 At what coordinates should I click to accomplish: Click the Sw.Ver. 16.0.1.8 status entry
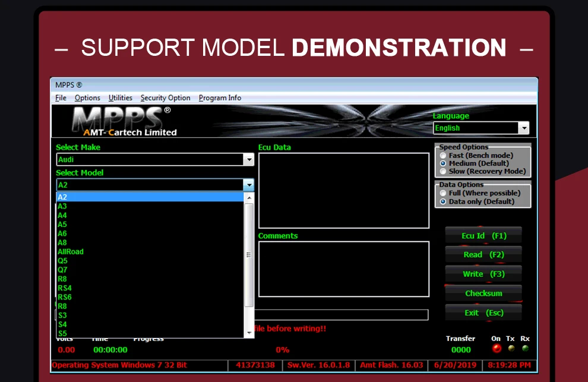318,365
